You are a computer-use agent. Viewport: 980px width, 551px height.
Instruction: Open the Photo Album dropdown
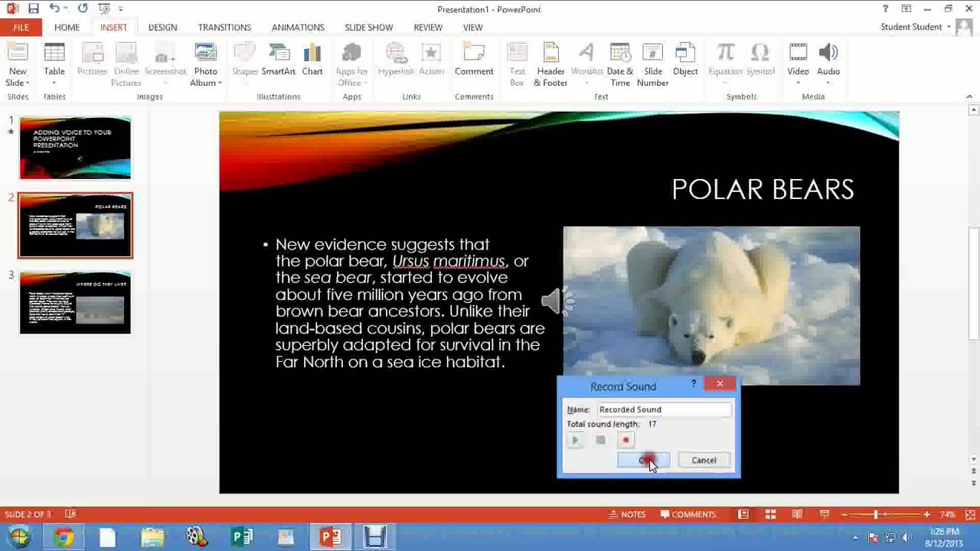(x=220, y=83)
